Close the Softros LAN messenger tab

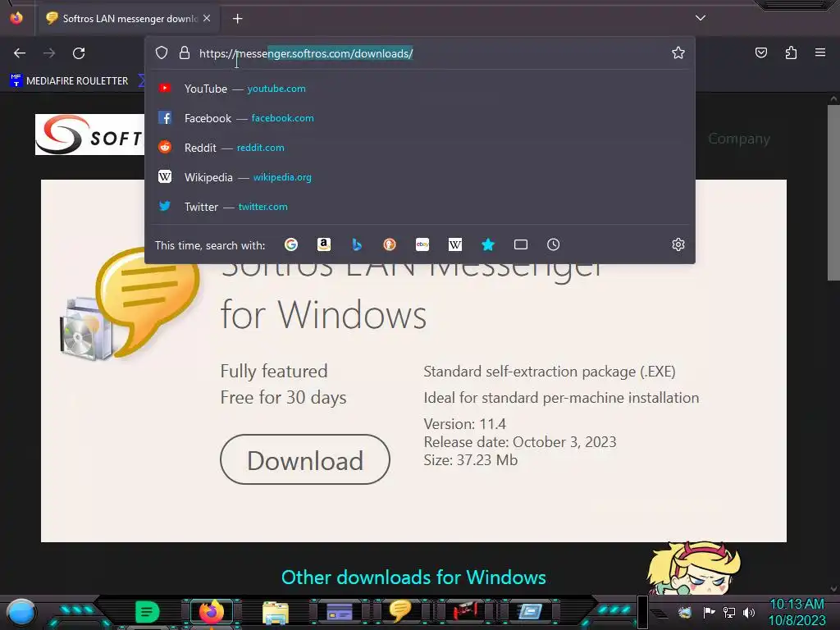(207, 18)
